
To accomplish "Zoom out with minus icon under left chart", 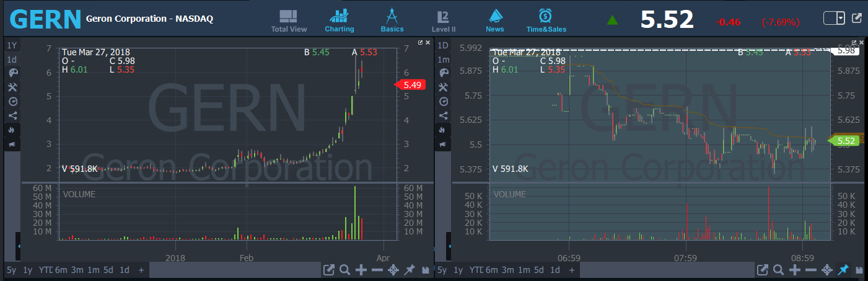I will pos(377,270).
